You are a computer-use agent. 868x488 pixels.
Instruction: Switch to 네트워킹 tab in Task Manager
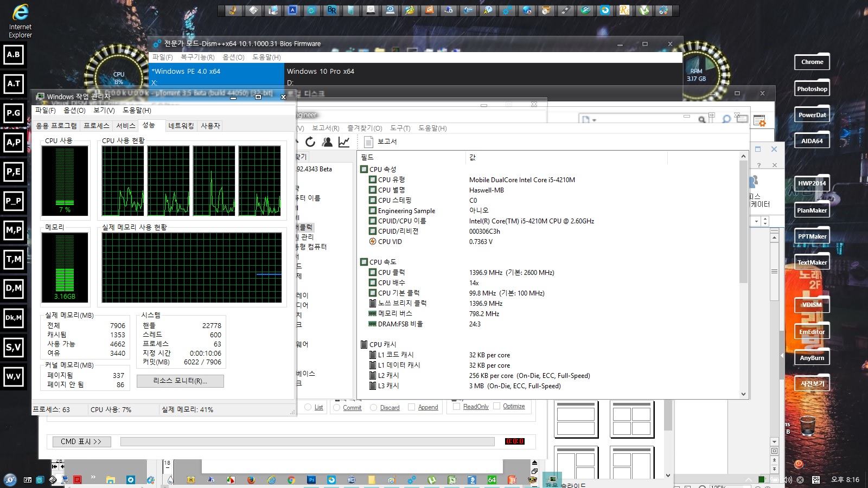coord(181,125)
